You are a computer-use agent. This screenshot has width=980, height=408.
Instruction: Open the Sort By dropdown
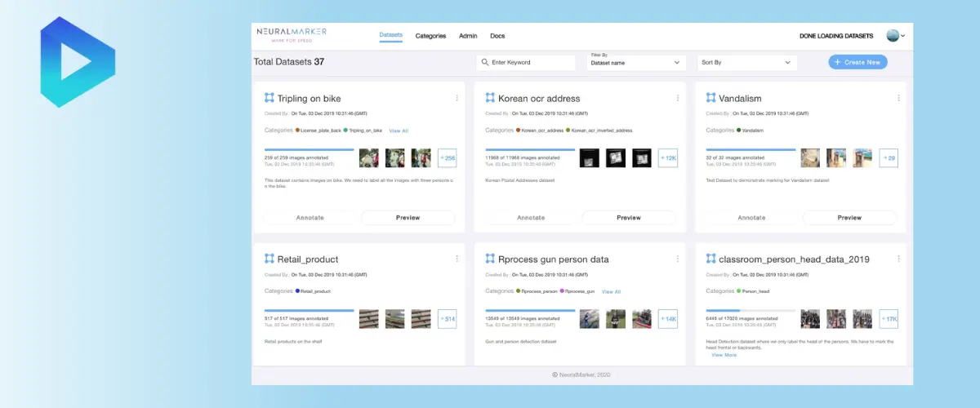tap(746, 62)
